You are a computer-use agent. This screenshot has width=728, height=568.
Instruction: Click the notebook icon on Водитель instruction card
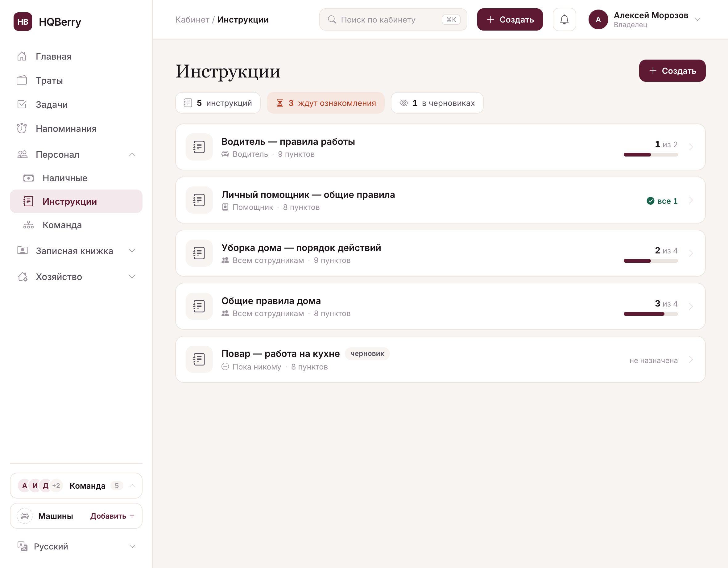(x=199, y=147)
